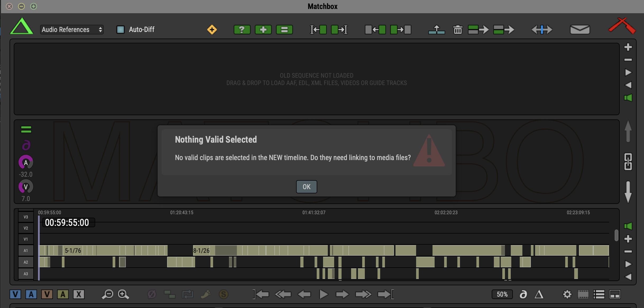Select the A1 track header
This screenshot has height=308, width=644.
click(26, 250)
